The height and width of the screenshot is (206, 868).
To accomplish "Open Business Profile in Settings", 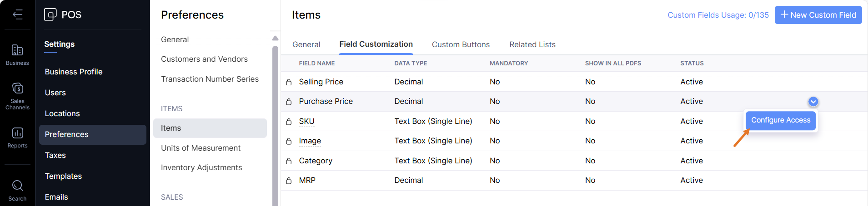I will click(74, 72).
